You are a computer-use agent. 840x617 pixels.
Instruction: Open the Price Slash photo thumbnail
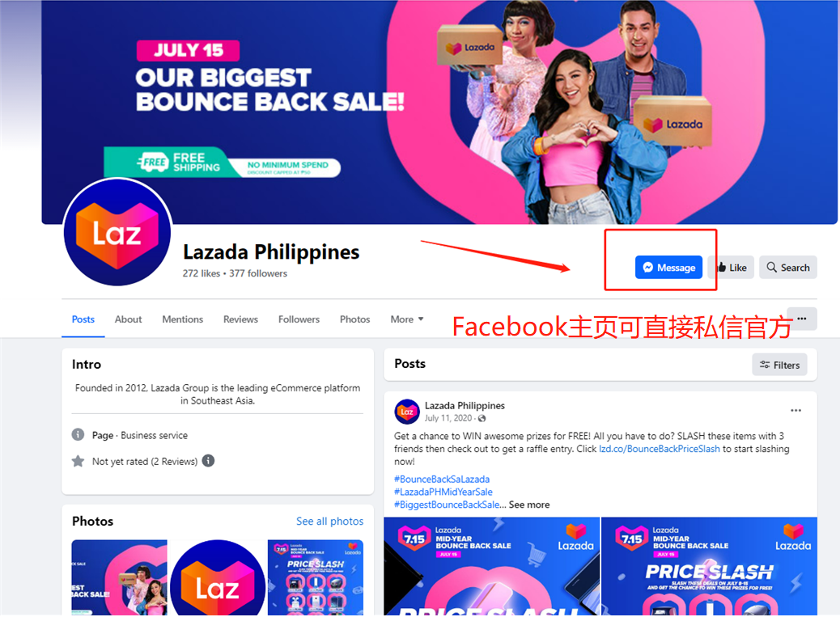(316, 577)
